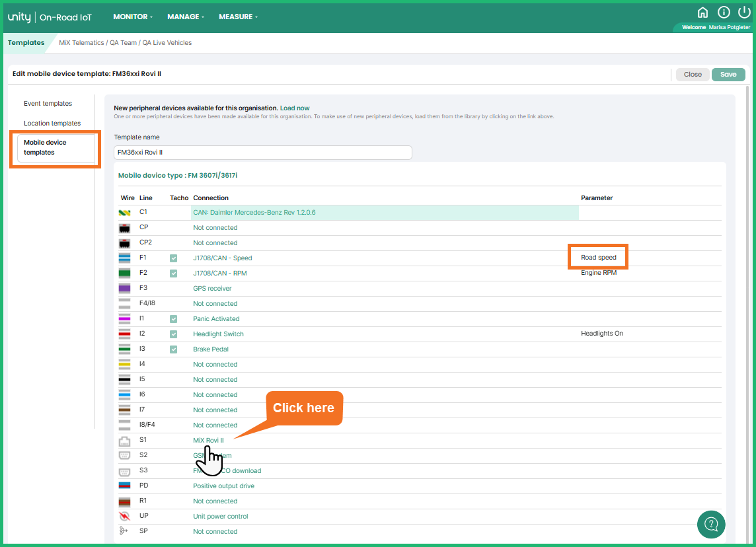The height and width of the screenshot is (547, 756).
Task: Open the MEASURE dropdown menu
Action: 238,17
